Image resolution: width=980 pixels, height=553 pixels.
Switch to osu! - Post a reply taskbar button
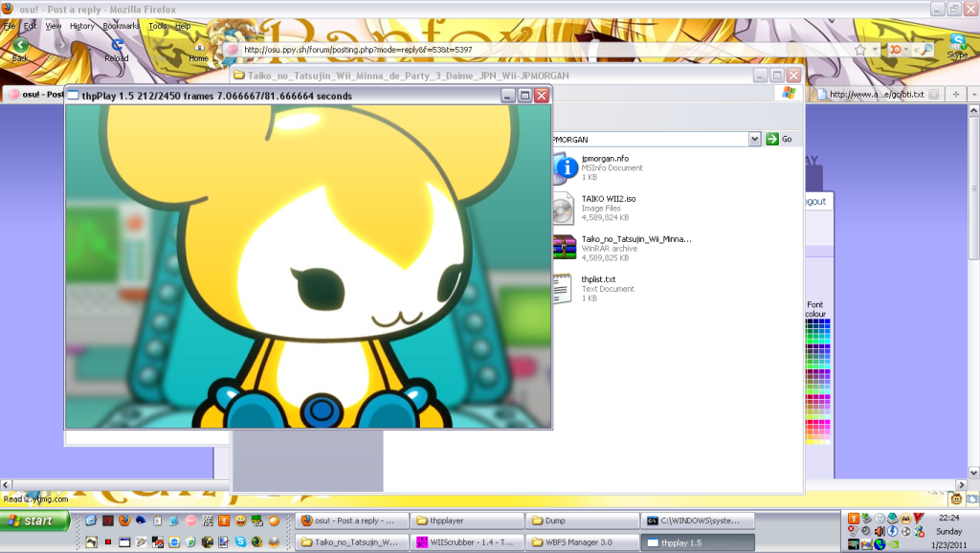coord(352,520)
